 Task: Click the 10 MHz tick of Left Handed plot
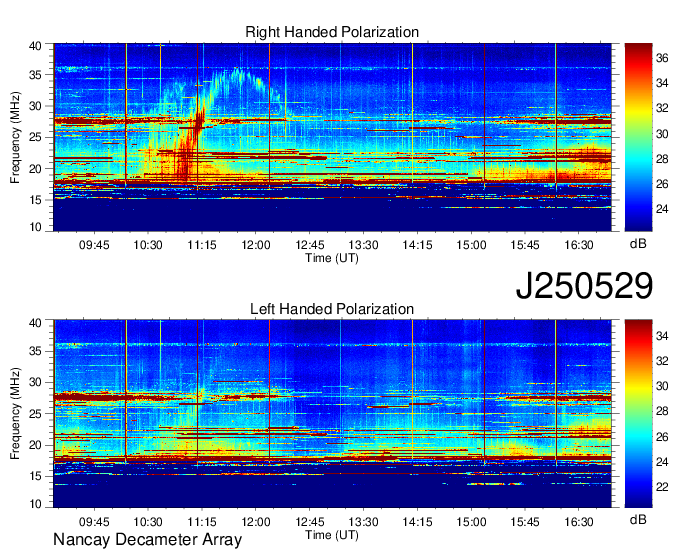pos(35,503)
